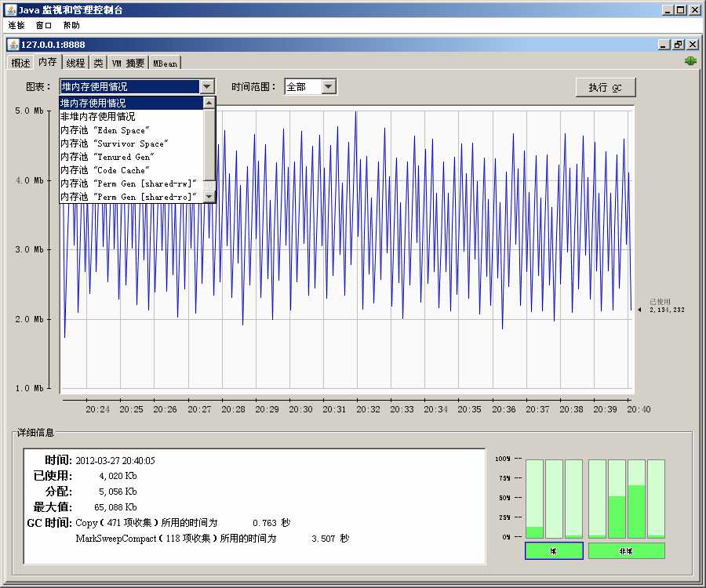Click the Java icon beside 127.0.0.1:8888
706x588 pixels.
click(13, 45)
